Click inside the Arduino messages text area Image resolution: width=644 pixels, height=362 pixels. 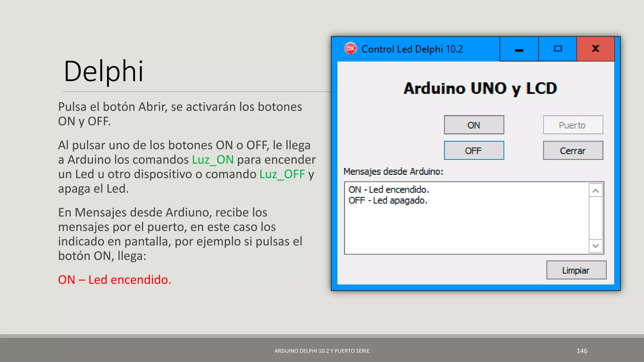coord(465,229)
